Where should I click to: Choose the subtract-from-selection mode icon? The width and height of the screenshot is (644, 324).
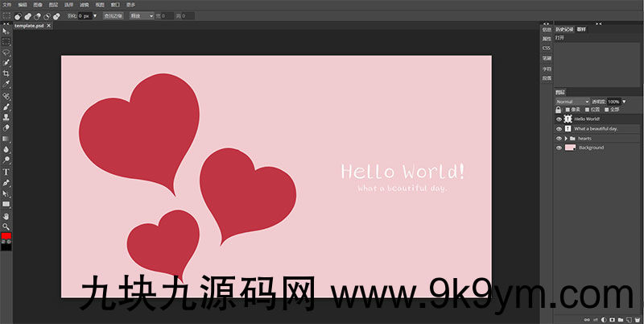[x=37, y=16]
